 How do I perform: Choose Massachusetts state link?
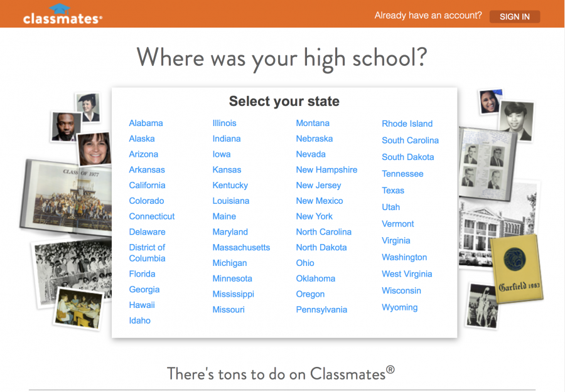[x=241, y=247]
